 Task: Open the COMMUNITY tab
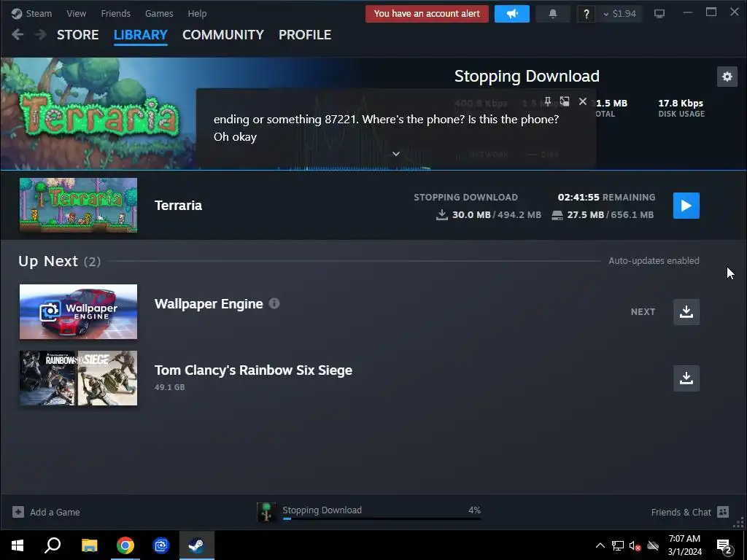[x=223, y=35]
